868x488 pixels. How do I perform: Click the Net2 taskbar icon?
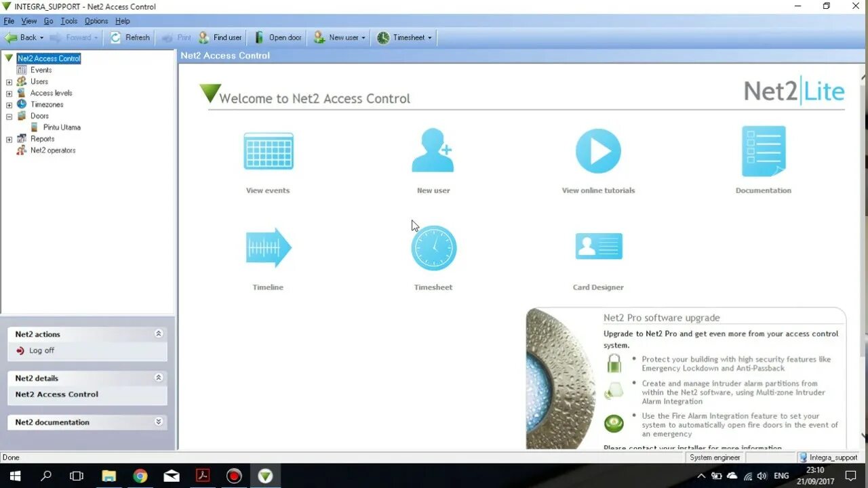tap(265, 476)
